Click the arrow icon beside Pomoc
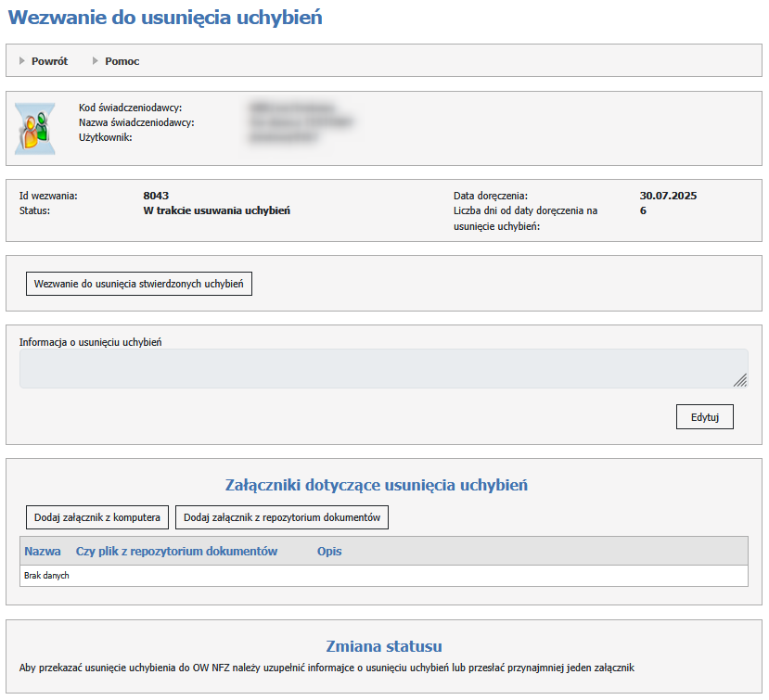 [96, 61]
